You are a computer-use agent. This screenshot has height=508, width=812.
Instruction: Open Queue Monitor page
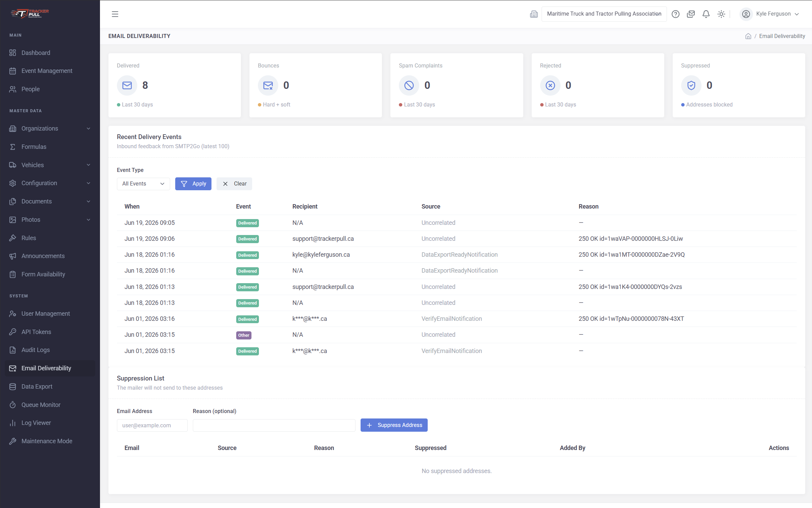point(50,405)
